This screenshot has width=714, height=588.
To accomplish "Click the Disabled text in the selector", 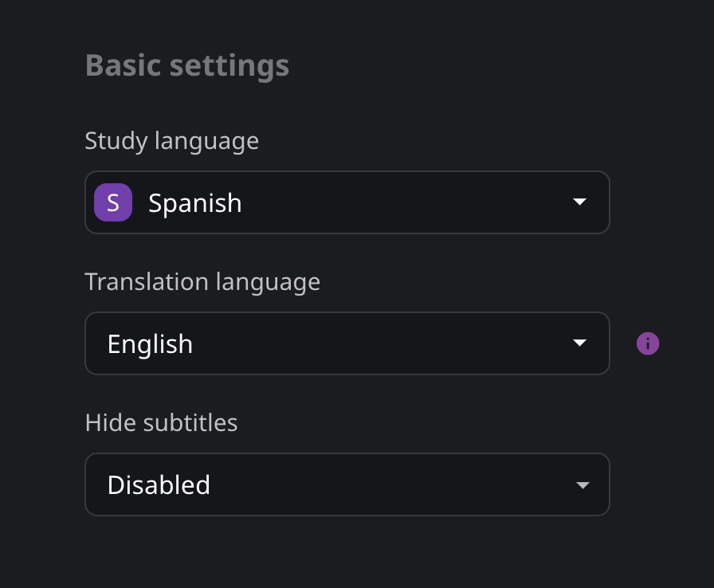I will pos(159,484).
